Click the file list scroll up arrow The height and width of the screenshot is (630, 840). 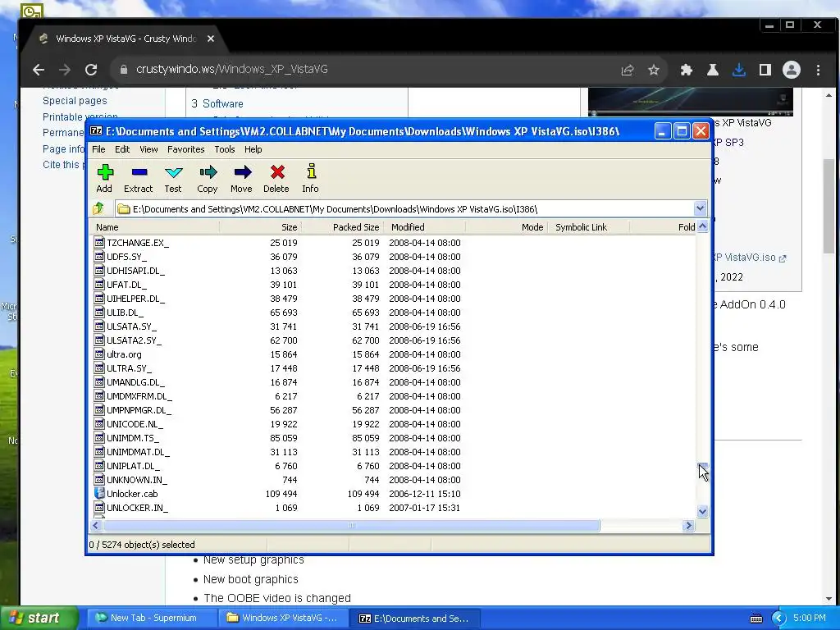pyautogui.click(x=703, y=226)
